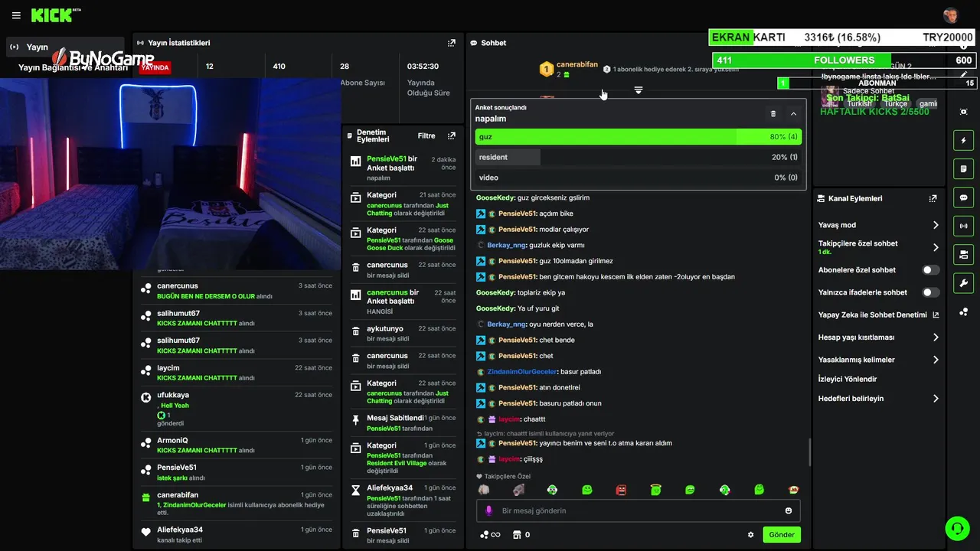Click the KICK logo to go home
The width and height of the screenshot is (980, 551).
coord(56,15)
